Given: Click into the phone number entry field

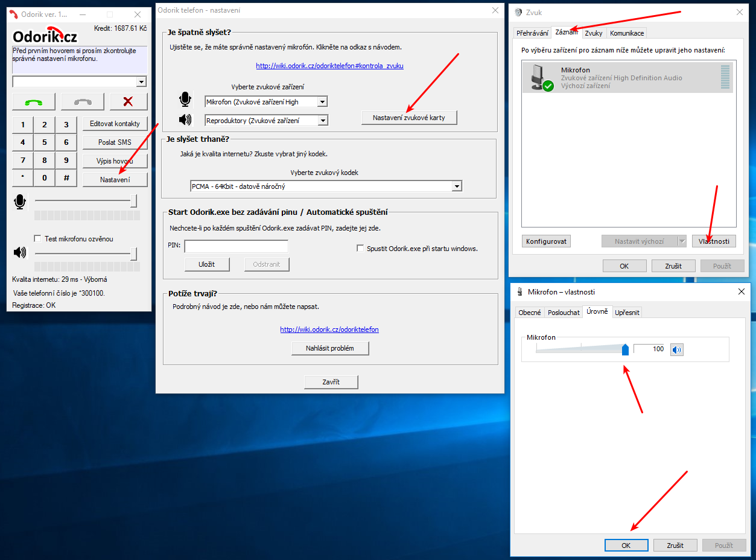Looking at the screenshot, I should tap(75, 82).
